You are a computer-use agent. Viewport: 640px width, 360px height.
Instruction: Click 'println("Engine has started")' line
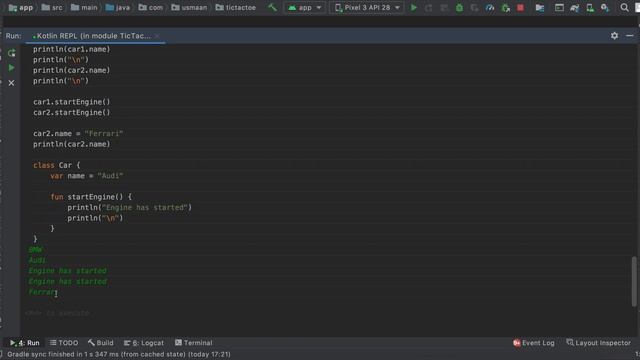pos(129,207)
